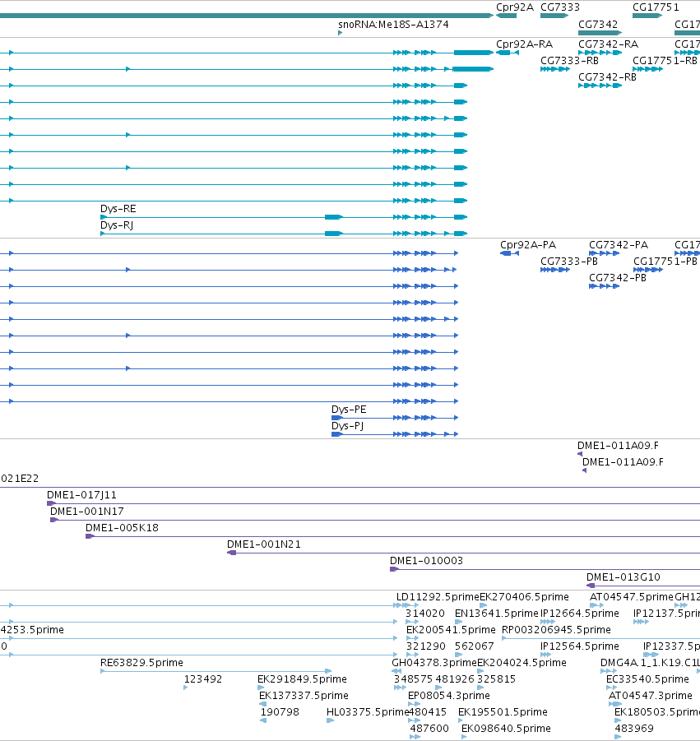Click the CG7342 gene label

pyautogui.click(x=598, y=25)
